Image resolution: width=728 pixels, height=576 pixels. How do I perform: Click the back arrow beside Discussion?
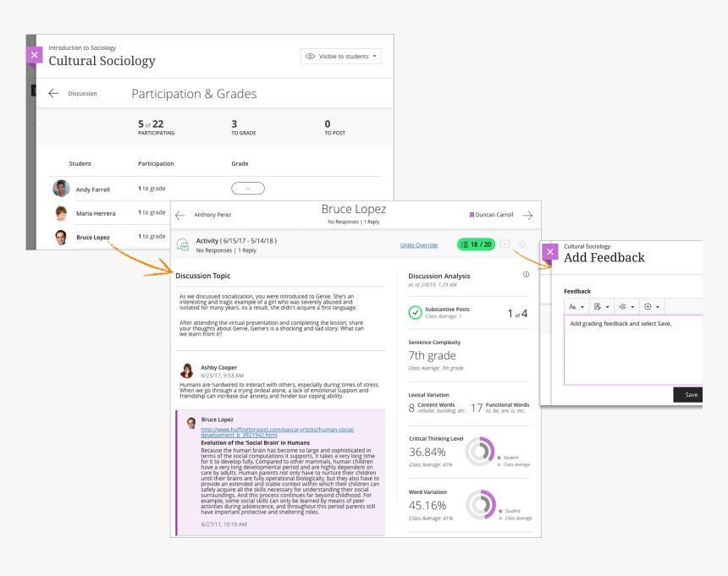[x=53, y=93]
